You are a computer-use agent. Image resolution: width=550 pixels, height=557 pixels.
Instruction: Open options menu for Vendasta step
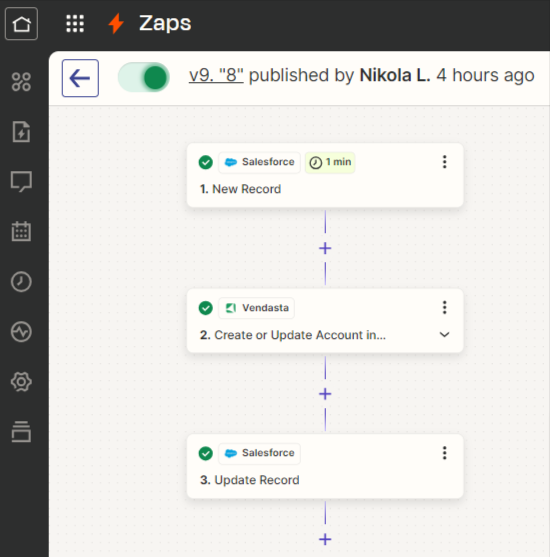point(444,308)
